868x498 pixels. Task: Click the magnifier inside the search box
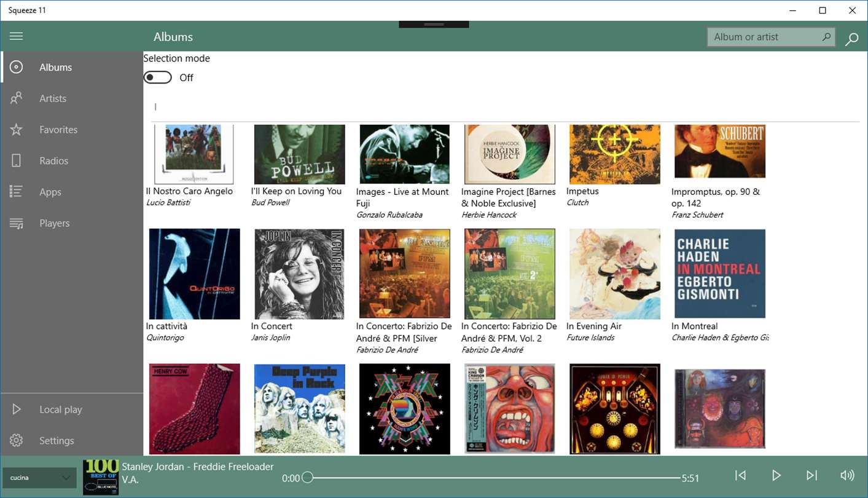pos(826,37)
